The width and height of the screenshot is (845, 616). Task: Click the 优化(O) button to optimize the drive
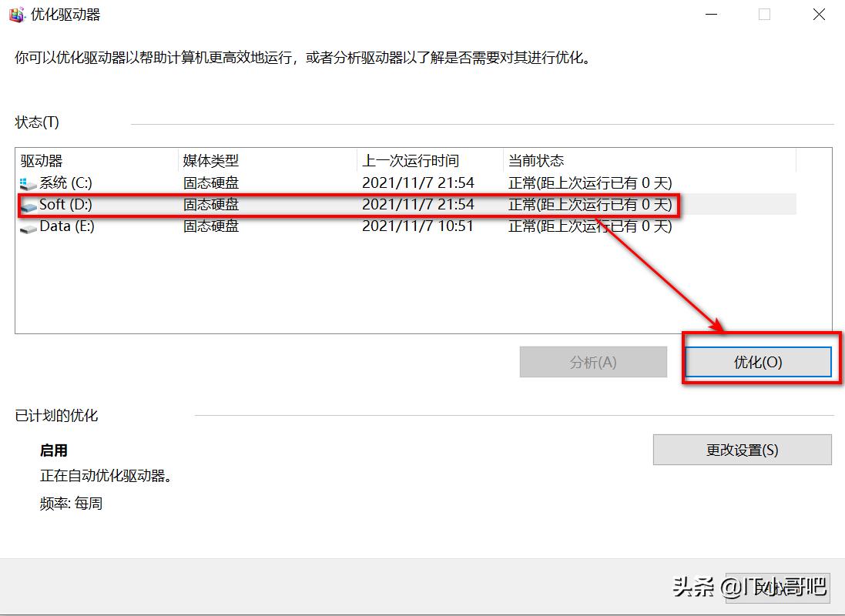pyautogui.click(x=757, y=361)
